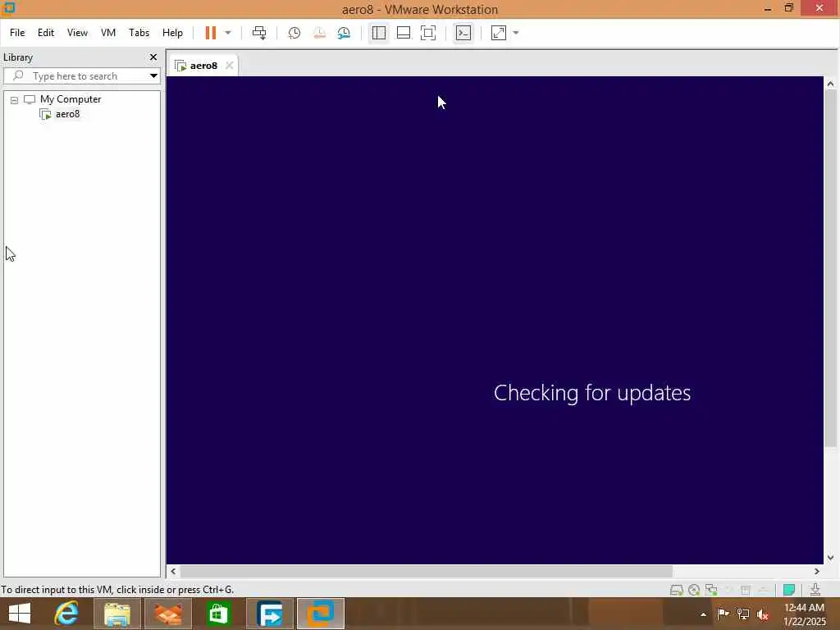Image resolution: width=840 pixels, height=630 pixels.
Task: Click the horizontal scrollbar thumb
Action: click(427, 572)
